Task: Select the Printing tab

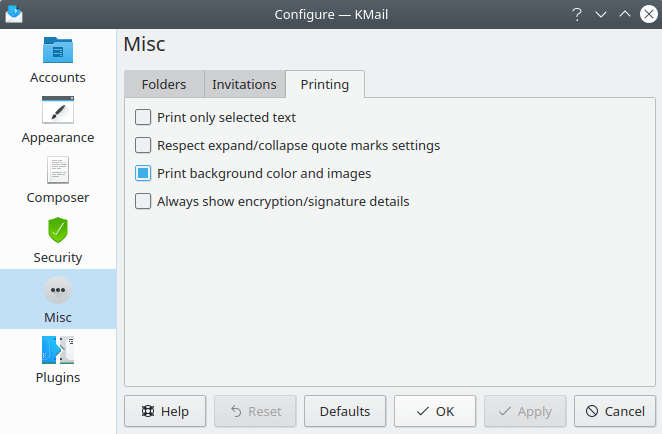Action: [325, 85]
